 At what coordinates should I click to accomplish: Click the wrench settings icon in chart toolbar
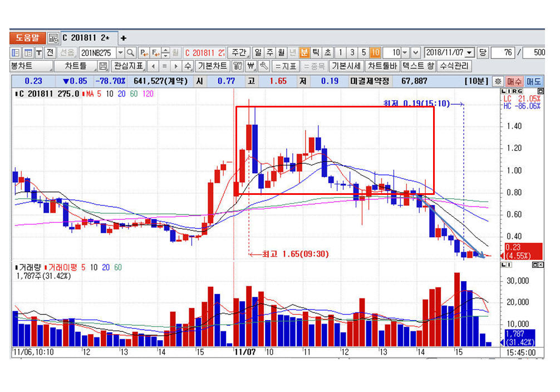[264, 66]
